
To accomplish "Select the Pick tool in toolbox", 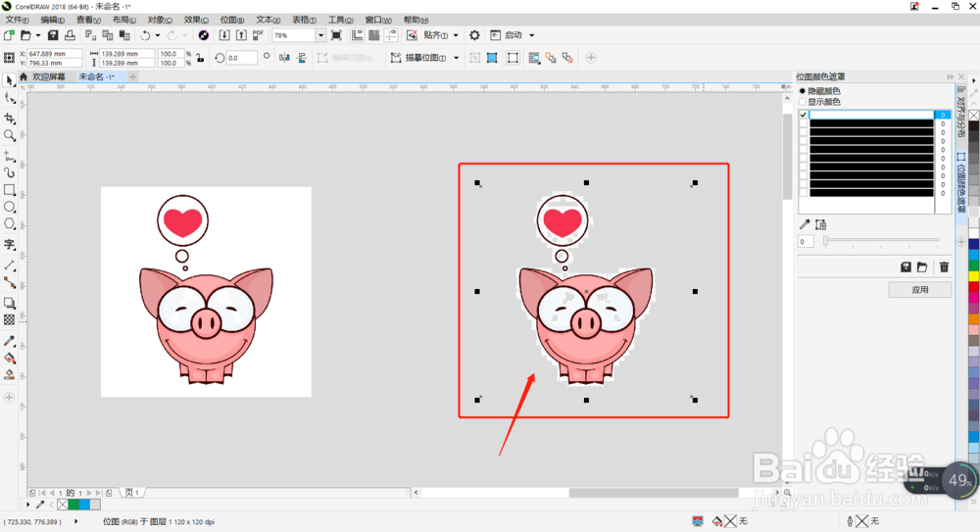I will click(x=10, y=80).
